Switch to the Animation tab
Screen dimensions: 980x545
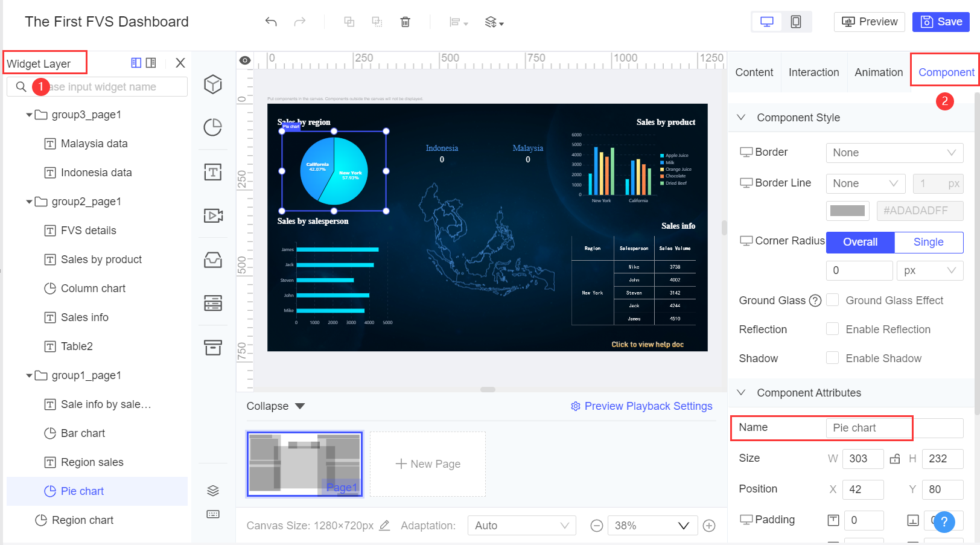coord(878,72)
